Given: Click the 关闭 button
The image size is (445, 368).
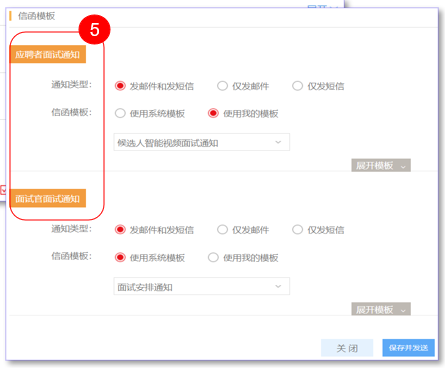Looking at the screenshot, I should [x=347, y=348].
